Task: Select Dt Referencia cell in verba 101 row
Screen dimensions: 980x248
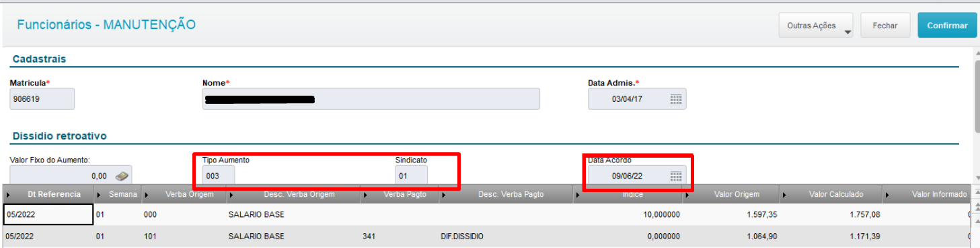Action: click(x=48, y=237)
